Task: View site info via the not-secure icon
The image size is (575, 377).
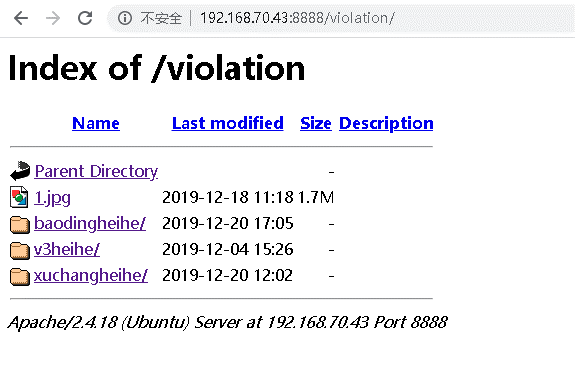Action: coord(125,18)
